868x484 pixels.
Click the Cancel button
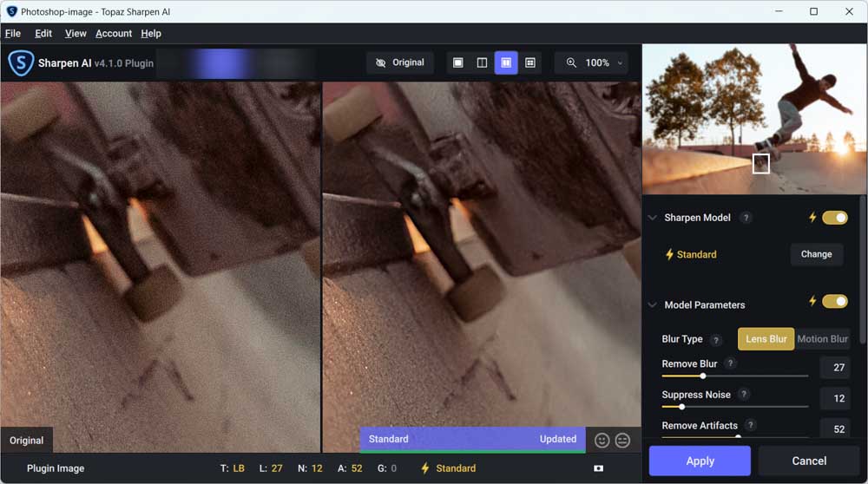coord(809,461)
